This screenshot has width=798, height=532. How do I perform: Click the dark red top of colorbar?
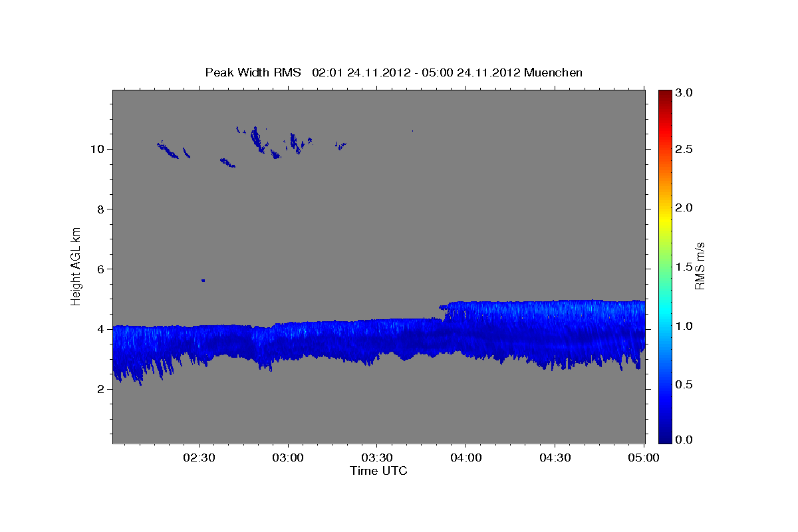[x=664, y=94]
